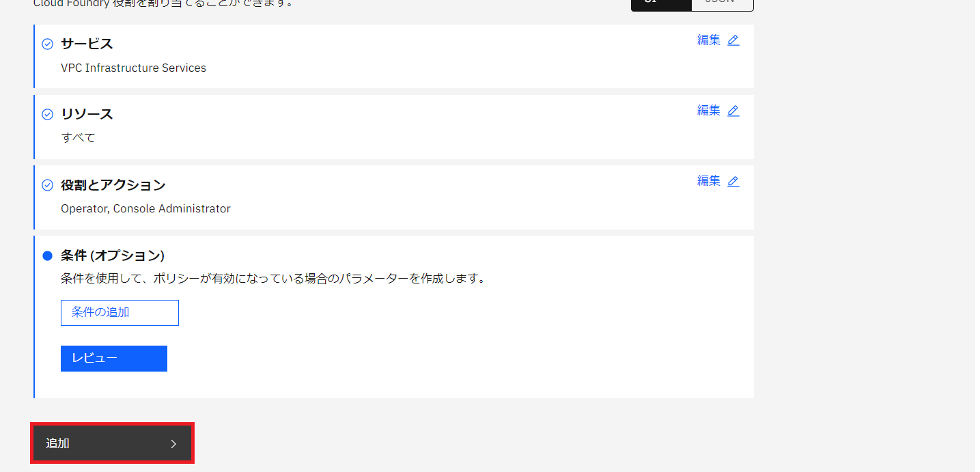Click the checkmark icon beside リソース

(48, 115)
